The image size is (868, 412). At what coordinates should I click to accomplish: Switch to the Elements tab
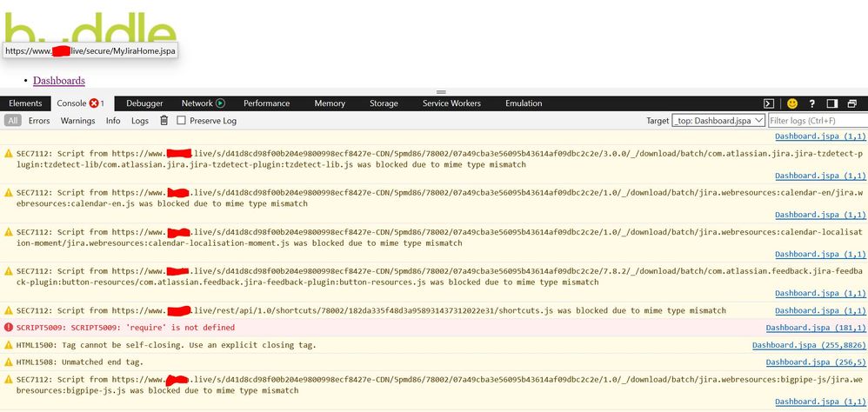[x=25, y=103]
